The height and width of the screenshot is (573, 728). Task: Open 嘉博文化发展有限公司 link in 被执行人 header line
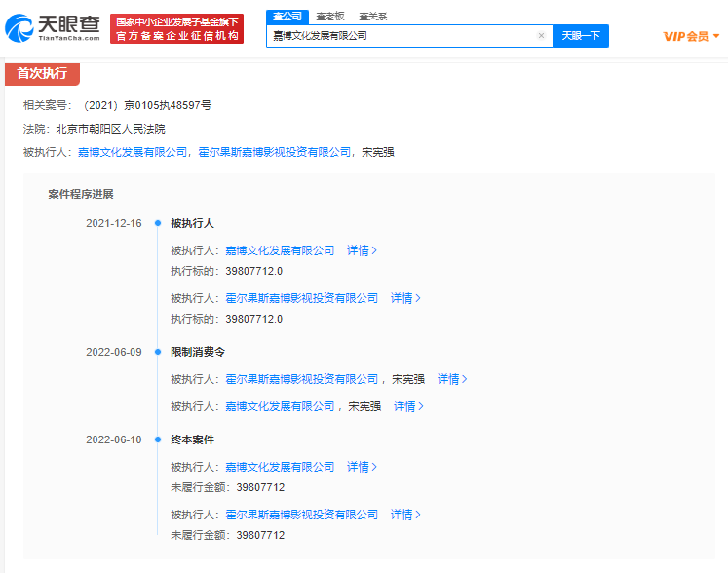133,152
